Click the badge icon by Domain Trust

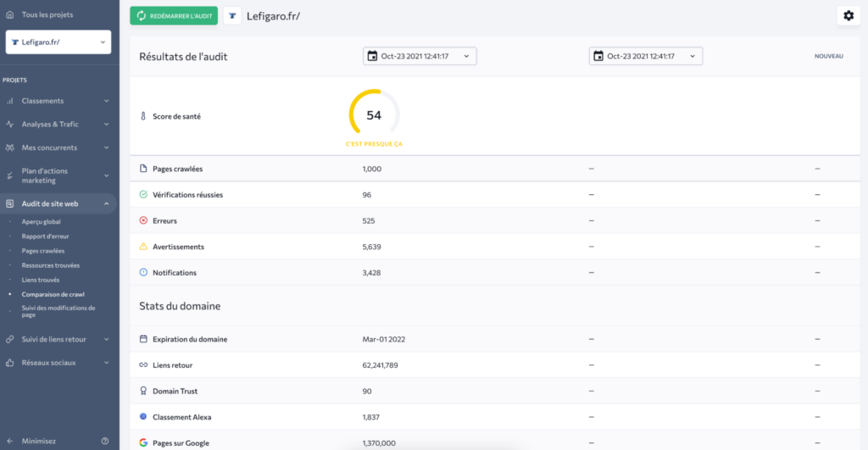click(x=143, y=391)
